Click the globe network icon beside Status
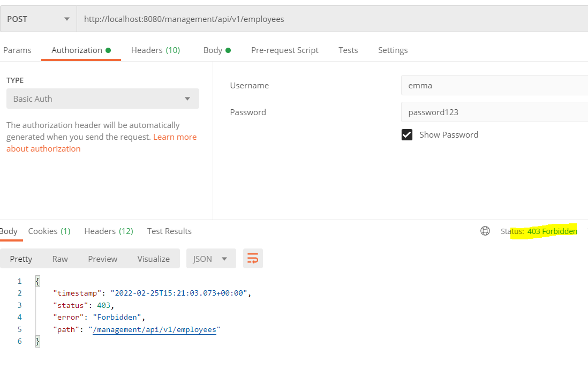 [485, 231]
